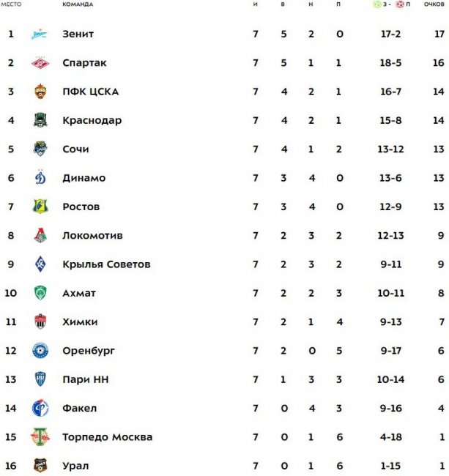Click the PFK CSKA club emblem
This screenshot has height=476, width=449.
pos(40,92)
